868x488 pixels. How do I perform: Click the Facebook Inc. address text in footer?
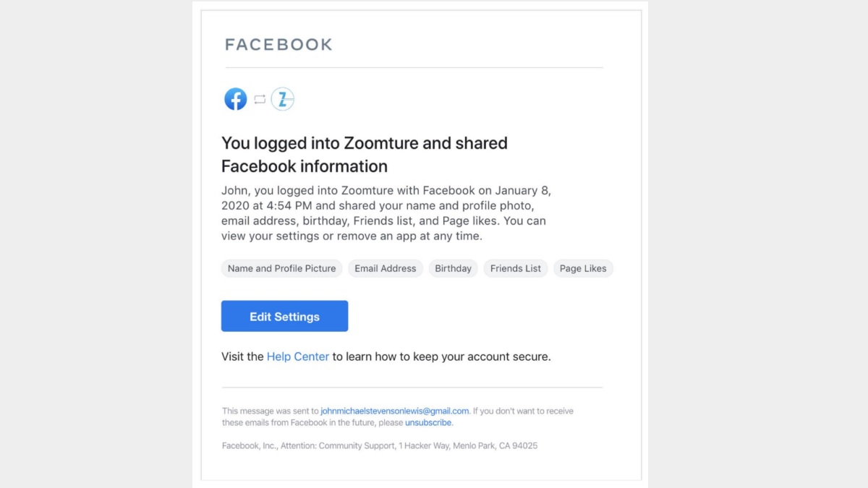379,445
